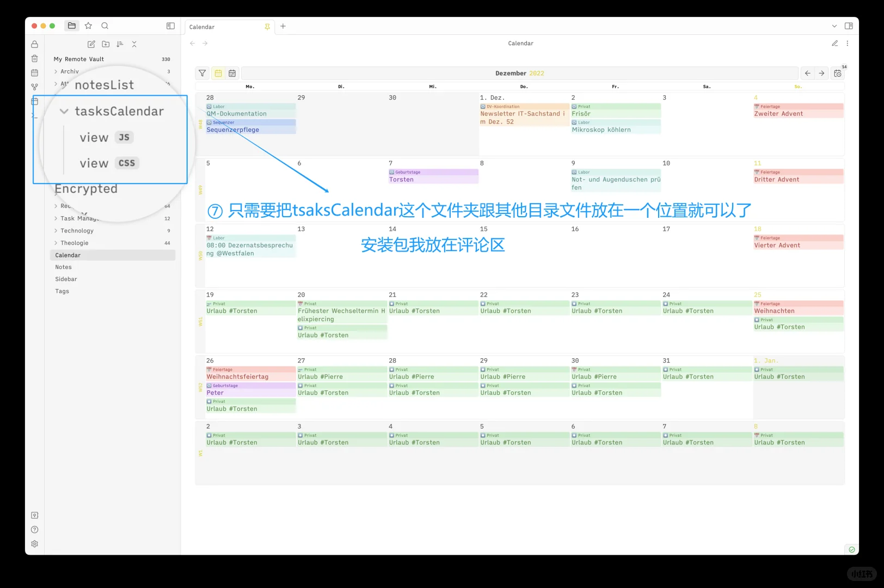Open the event filter funnel icon
The image size is (884, 588).
pos(202,73)
